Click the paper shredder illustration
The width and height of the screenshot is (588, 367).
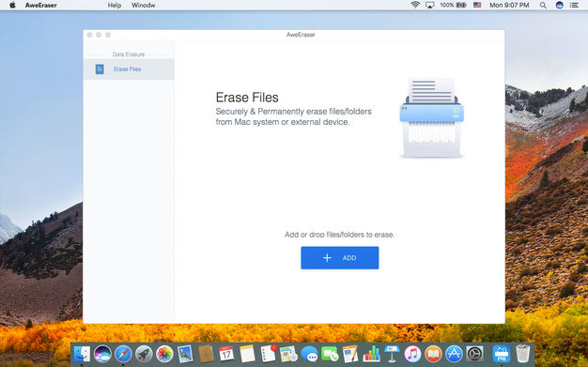pyautogui.click(x=432, y=117)
